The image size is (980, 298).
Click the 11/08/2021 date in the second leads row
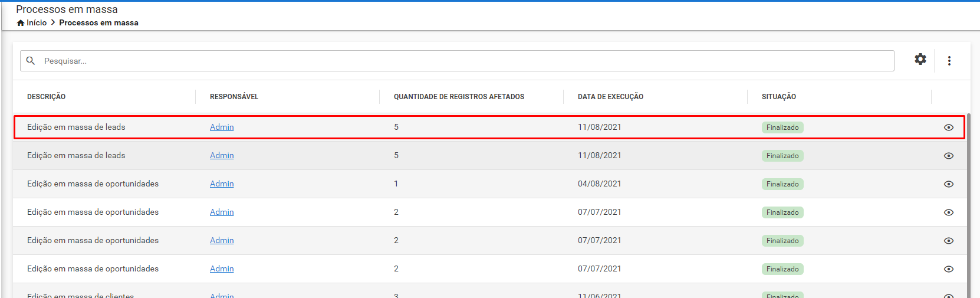pyautogui.click(x=600, y=156)
